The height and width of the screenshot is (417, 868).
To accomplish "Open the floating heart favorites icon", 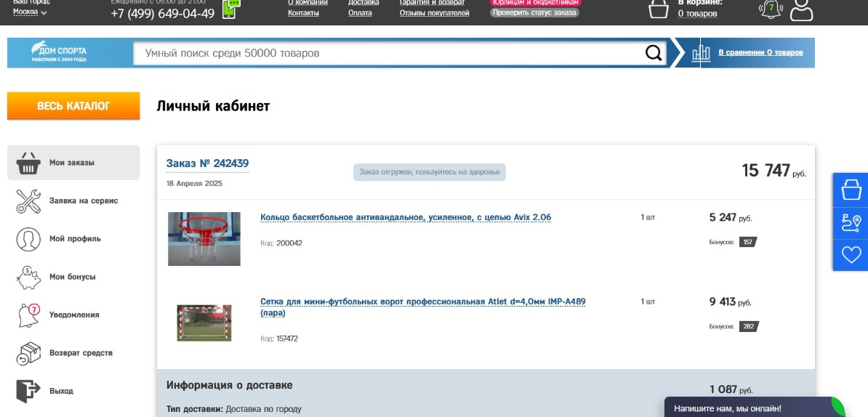I will (x=851, y=255).
